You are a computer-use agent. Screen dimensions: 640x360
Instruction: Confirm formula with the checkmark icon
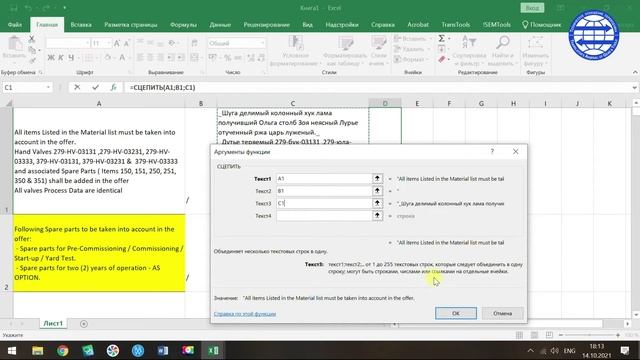[x=96, y=87]
